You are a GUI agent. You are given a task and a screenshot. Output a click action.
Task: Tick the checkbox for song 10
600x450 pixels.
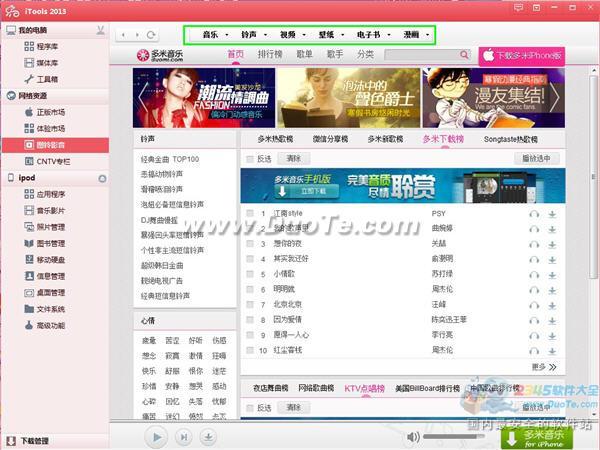point(250,350)
